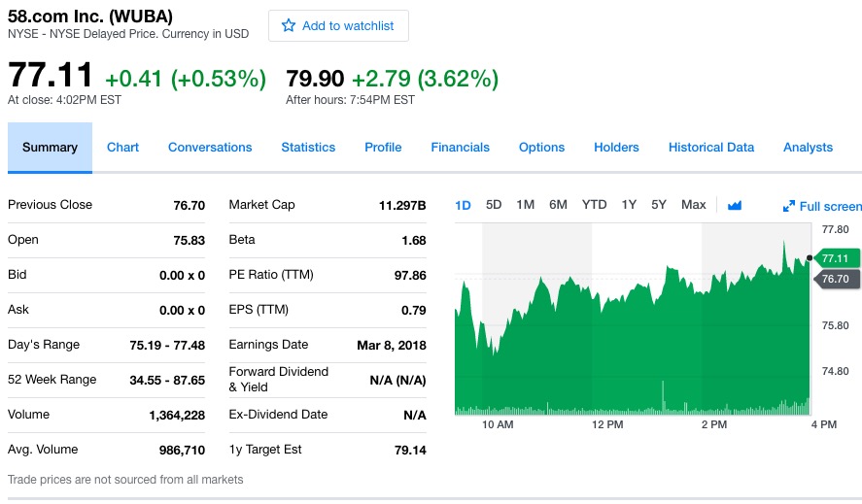Select the 1M chart range

coord(526,205)
